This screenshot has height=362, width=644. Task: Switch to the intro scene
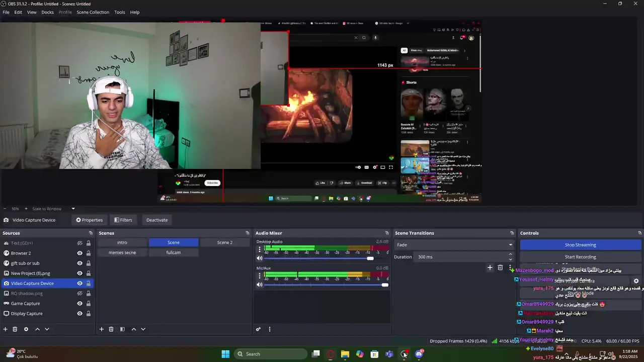click(122, 242)
